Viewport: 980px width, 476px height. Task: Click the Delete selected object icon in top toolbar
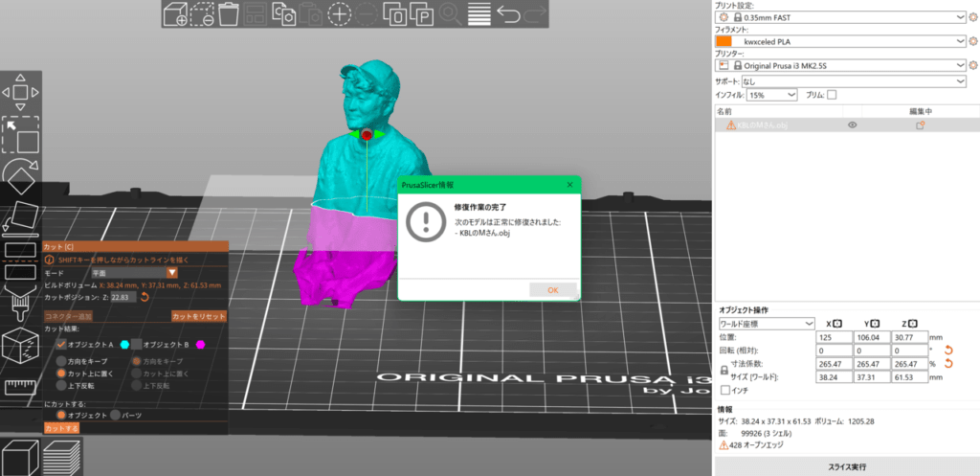(203, 13)
